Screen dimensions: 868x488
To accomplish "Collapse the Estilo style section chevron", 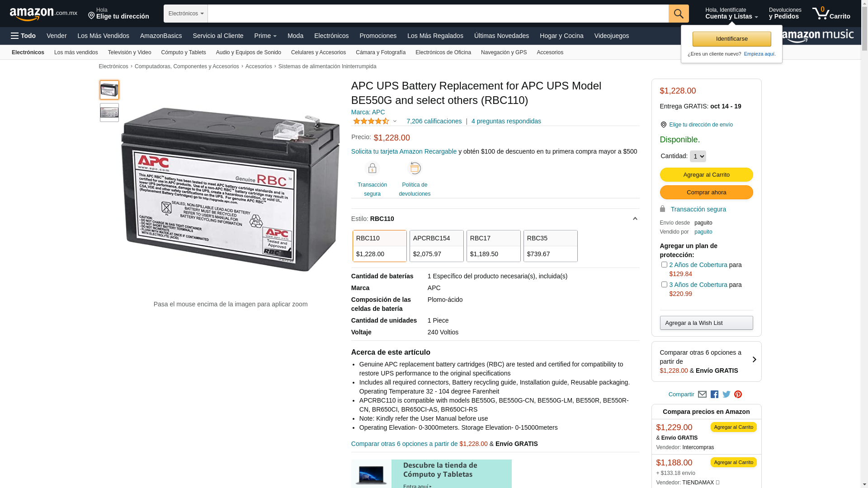I will pos(635,219).
